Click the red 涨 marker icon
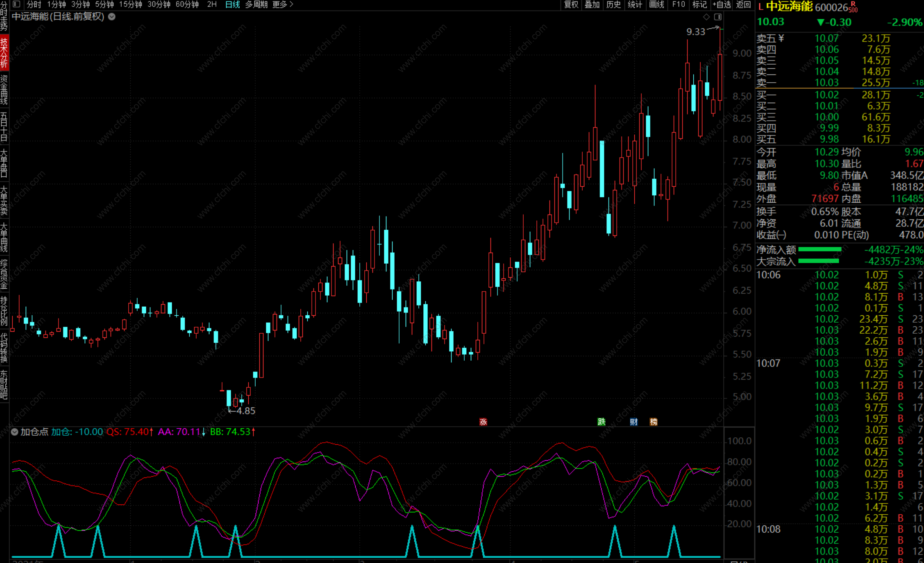 click(x=483, y=422)
